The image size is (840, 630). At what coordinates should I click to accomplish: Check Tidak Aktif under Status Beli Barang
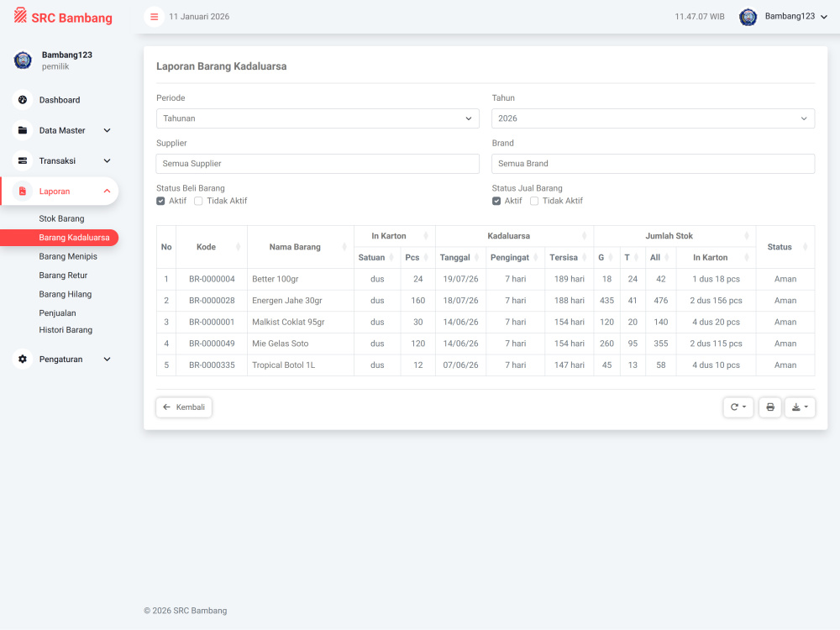point(198,201)
